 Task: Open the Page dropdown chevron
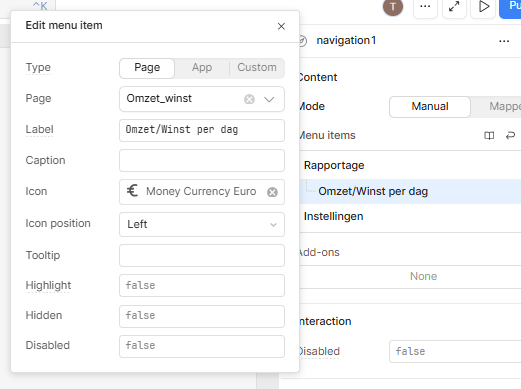[x=269, y=99]
